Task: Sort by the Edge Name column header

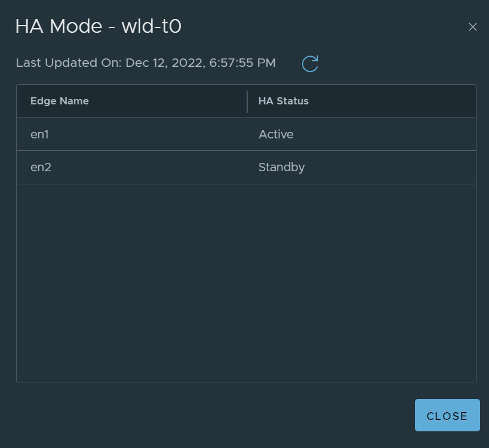Action: coord(60,101)
